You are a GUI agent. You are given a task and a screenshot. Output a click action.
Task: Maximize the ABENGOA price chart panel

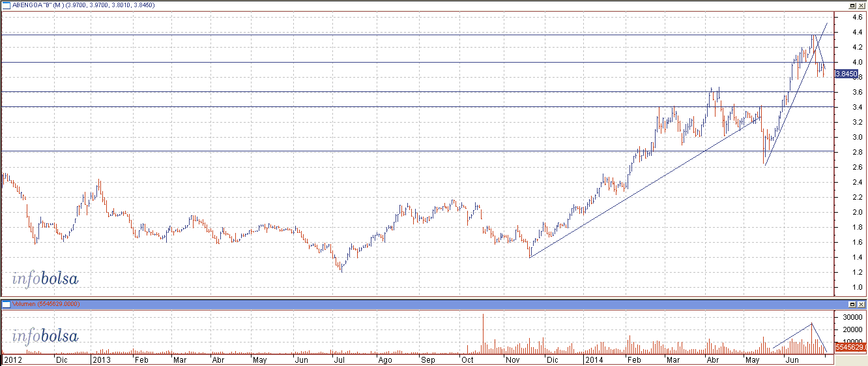(x=852, y=5)
